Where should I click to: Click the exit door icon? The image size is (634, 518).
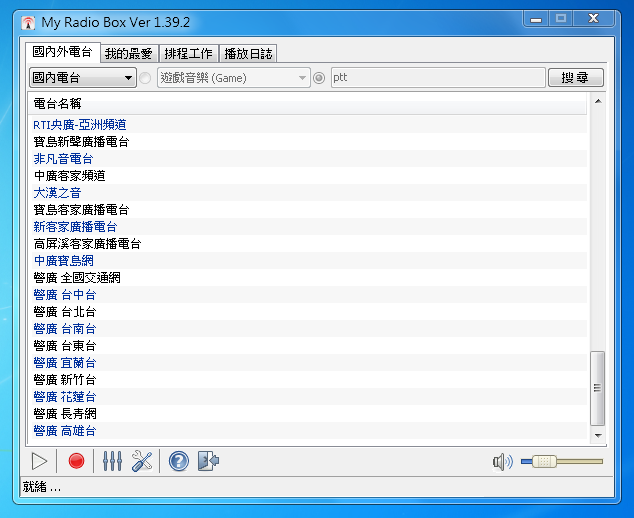(x=208, y=461)
